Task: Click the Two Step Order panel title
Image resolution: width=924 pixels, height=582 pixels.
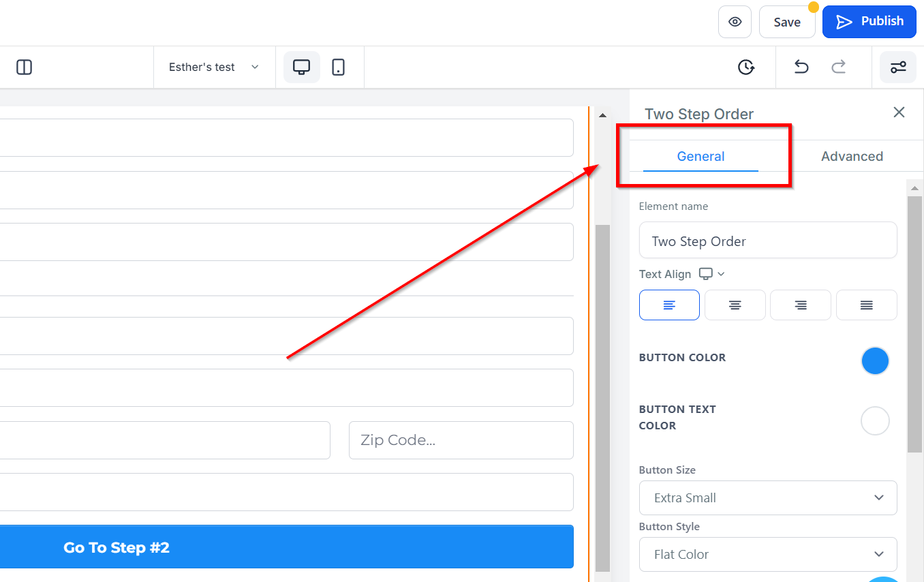Action: 699,114
